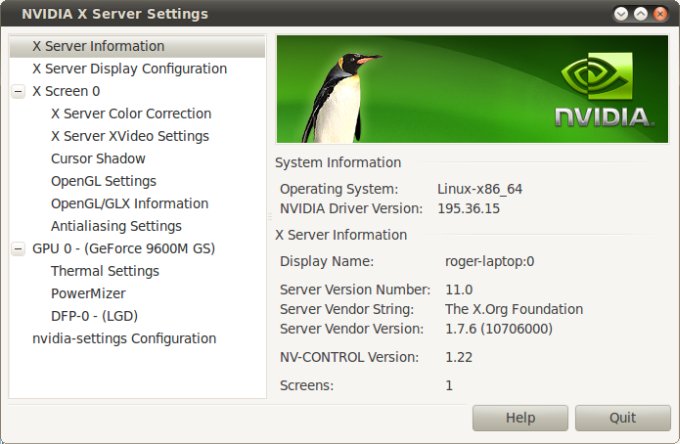Screen dimensions: 680x444
Task: Open X Server Color Correction page
Action: [x=131, y=114]
